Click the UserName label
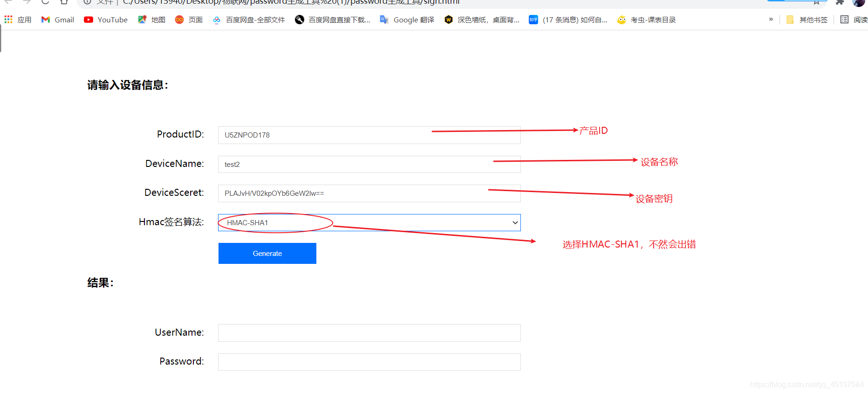The height and width of the screenshot is (393, 868). point(179,332)
